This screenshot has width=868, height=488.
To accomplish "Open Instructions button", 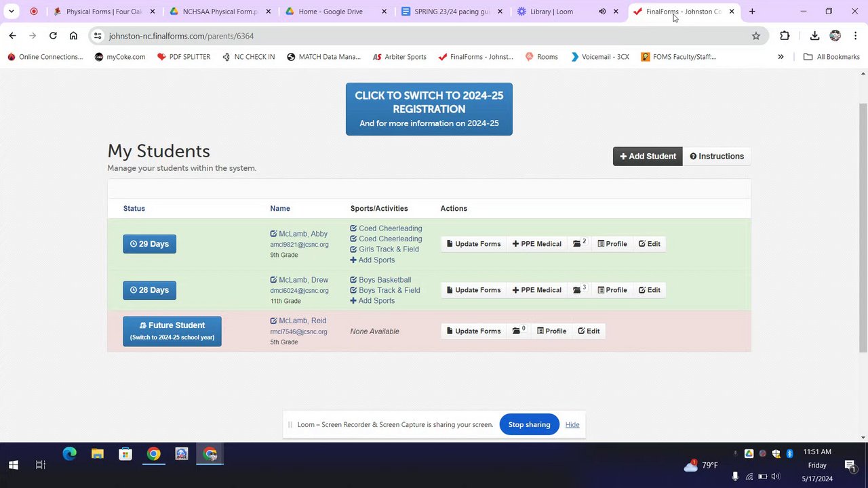I will (x=717, y=156).
